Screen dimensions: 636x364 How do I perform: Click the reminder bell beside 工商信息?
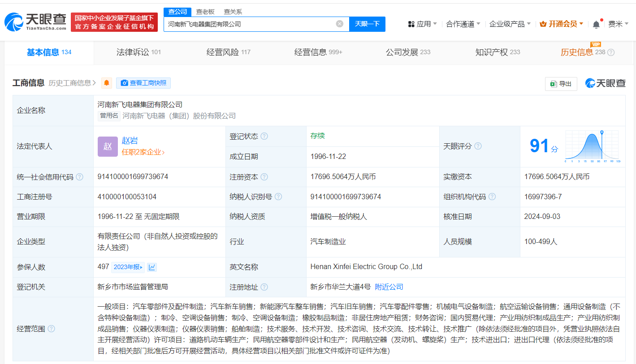coord(106,82)
